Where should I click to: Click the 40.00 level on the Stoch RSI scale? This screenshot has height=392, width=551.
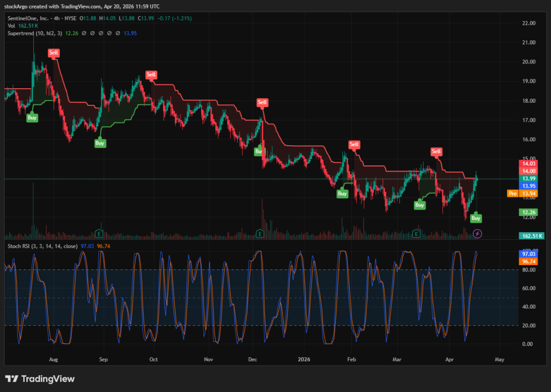pos(529,307)
